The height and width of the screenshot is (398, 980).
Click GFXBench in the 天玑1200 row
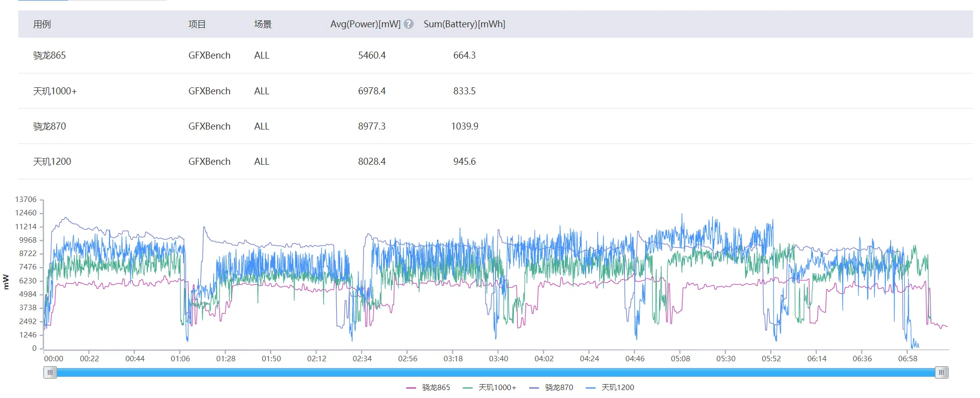[x=209, y=162]
